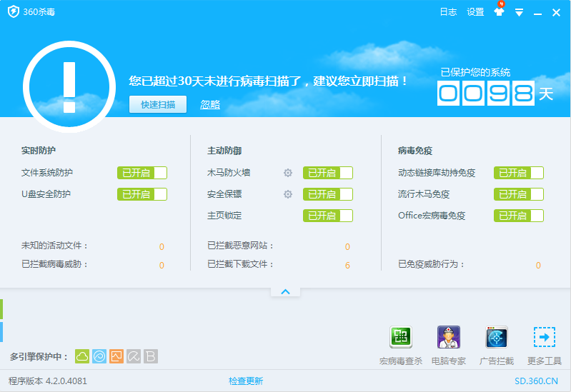Click 已拦截下载文件 count 6
Screen dimensions: 571x392
coord(347,266)
